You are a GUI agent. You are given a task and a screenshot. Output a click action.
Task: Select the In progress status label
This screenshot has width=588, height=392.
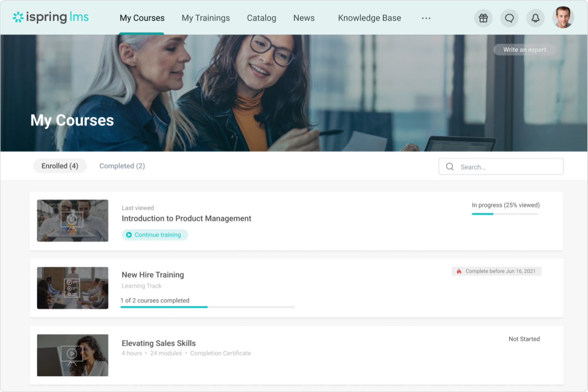click(x=505, y=205)
